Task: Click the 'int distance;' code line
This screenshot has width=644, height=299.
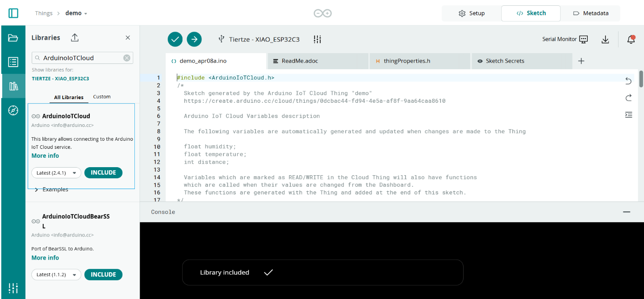Action: coord(206,162)
